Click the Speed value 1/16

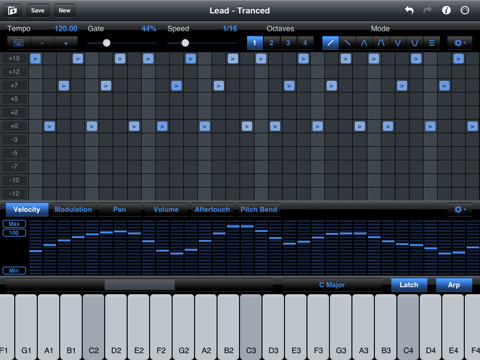230,29
